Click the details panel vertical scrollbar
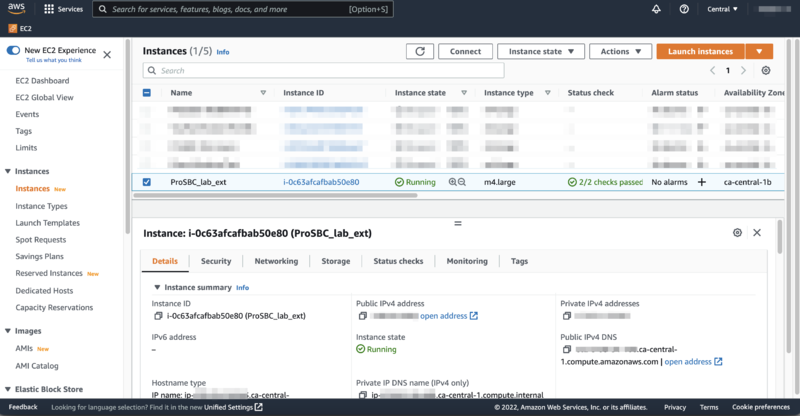Image resolution: width=800 pixels, height=416 pixels. (x=780, y=237)
